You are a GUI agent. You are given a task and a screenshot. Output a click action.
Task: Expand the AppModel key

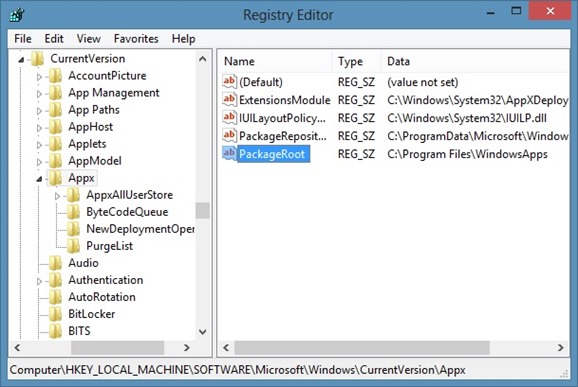tap(39, 162)
